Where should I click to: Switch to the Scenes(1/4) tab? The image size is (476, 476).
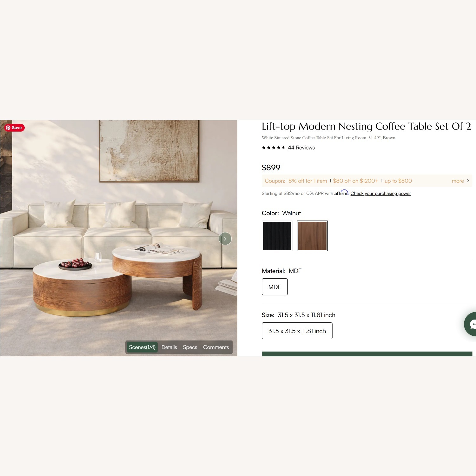click(x=142, y=347)
